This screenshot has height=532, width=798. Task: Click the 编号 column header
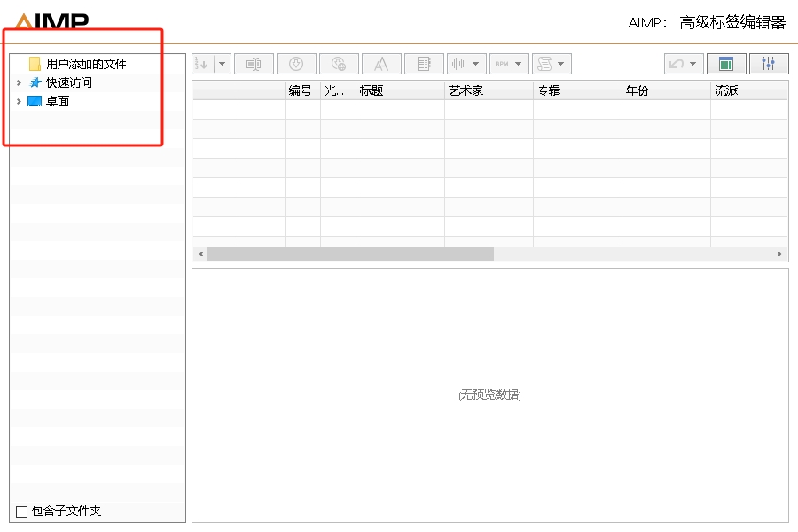pos(302,90)
